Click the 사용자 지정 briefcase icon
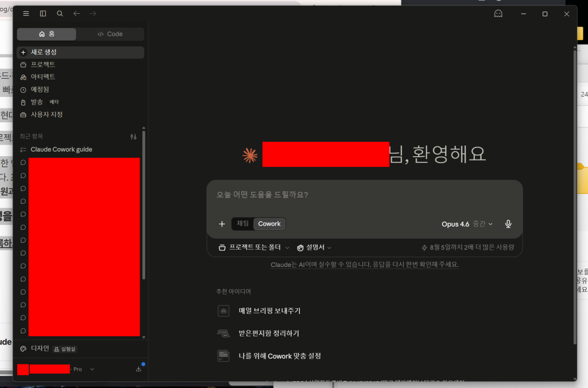This screenshot has height=388, width=588. coord(23,115)
